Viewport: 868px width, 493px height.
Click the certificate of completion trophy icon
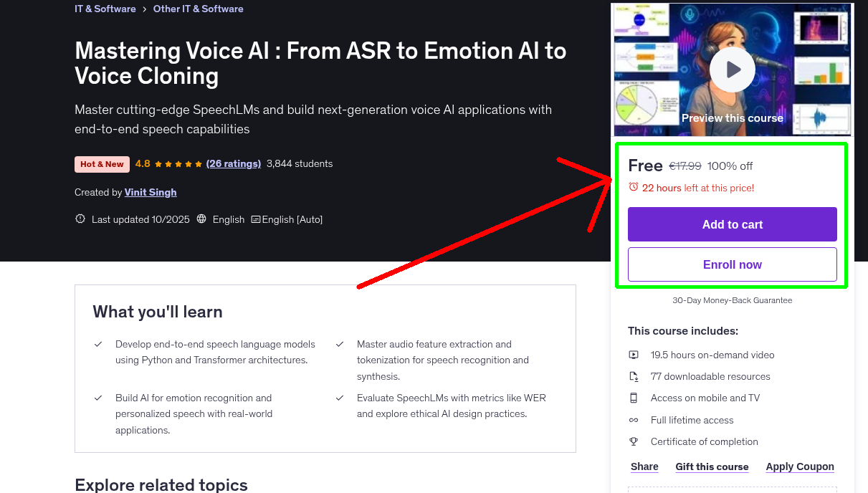[634, 441]
